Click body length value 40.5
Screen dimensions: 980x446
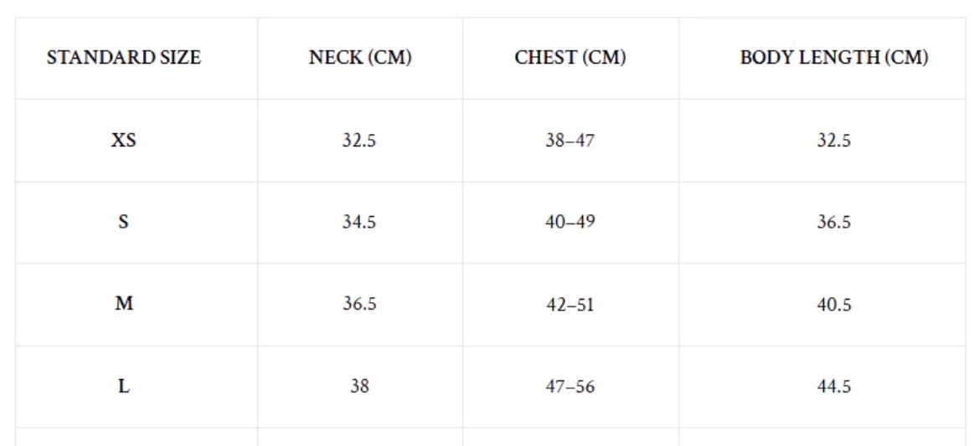coord(834,305)
